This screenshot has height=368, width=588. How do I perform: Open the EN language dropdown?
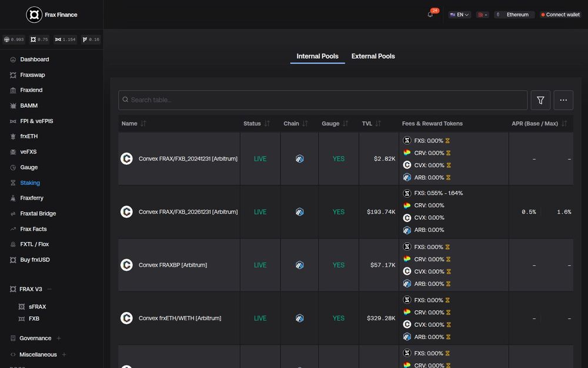click(459, 15)
